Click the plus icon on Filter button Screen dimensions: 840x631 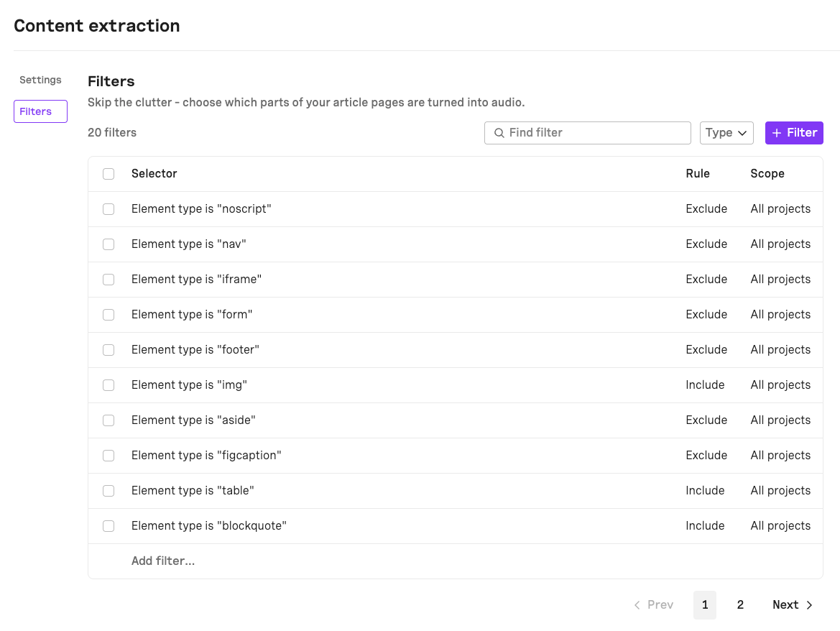click(777, 133)
